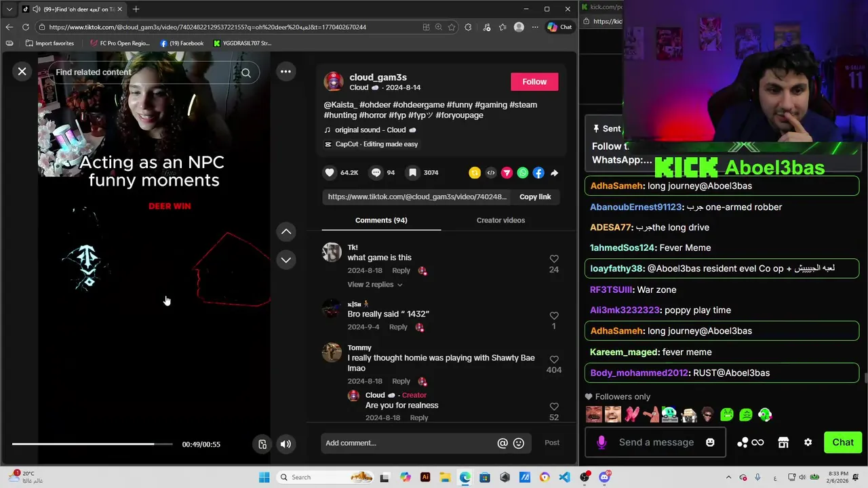Open a new browser tab

click(136, 9)
